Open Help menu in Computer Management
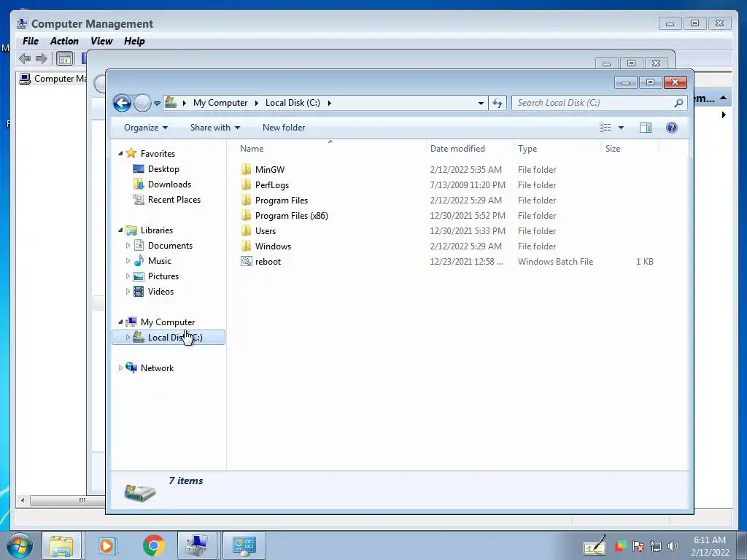 tap(134, 42)
